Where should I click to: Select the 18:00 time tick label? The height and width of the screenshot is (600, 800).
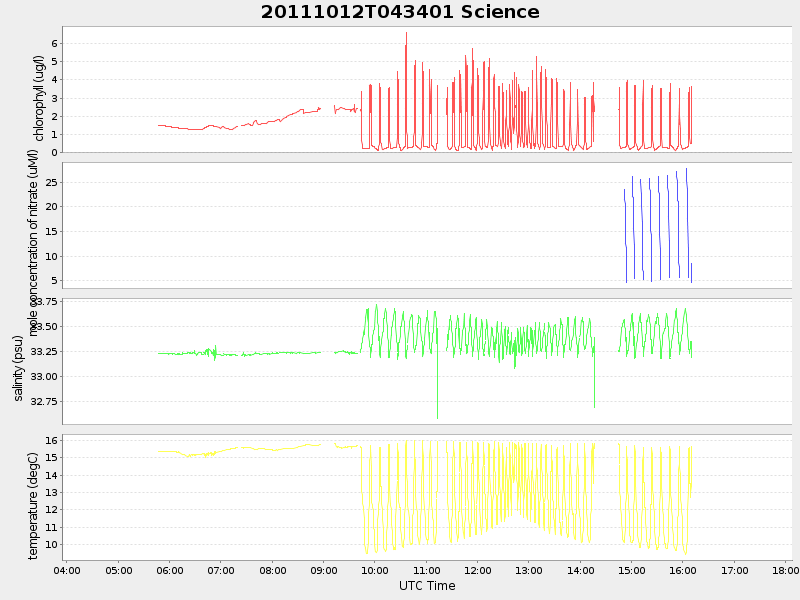click(x=785, y=571)
